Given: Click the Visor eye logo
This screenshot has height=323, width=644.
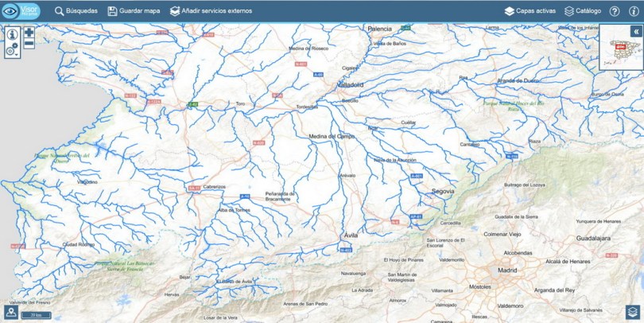Looking at the screenshot, I should pos(21,11).
